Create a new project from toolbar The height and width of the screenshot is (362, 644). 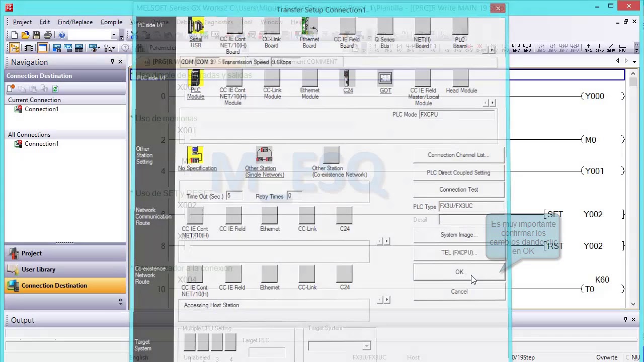(14, 35)
